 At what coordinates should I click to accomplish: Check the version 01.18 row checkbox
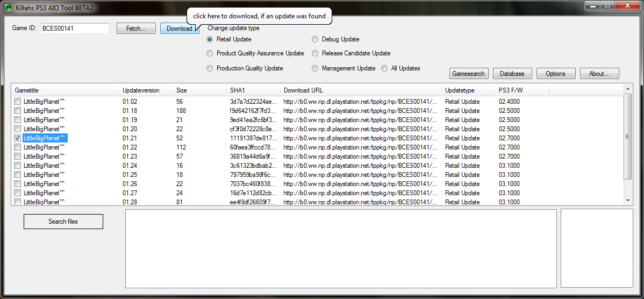(18, 110)
